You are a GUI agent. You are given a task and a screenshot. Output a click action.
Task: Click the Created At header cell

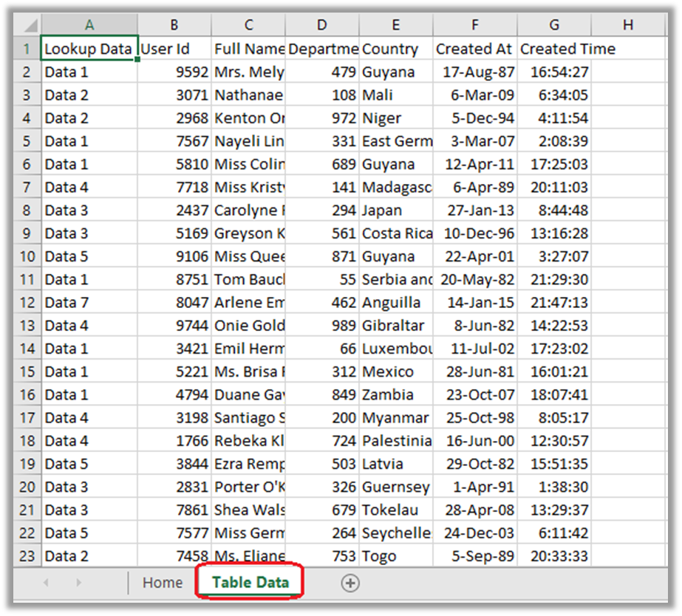tap(475, 49)
